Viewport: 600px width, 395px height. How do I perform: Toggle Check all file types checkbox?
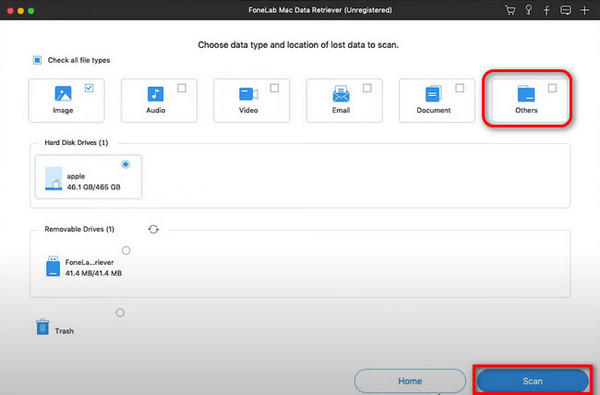[x=37, y=60]
